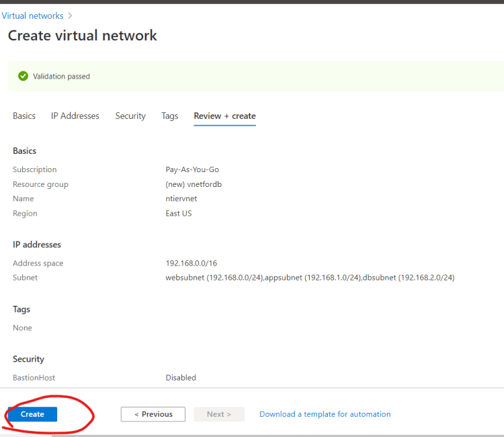This screenshot has width=504, height=437.
Task: Select the 192.168.0.0/16 address space value
Action: (192, 264)
